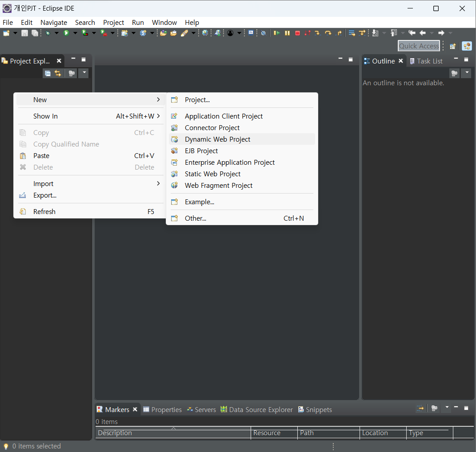The width and height of the screenshot is (476, 452).
Task: Click the Forward navigation arrow
Action: point(441,33)
